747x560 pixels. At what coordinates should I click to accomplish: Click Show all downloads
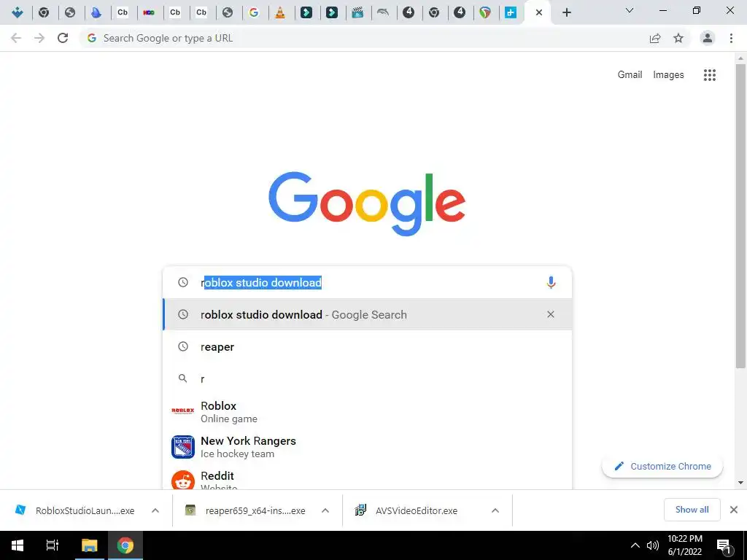pos(692,510)
